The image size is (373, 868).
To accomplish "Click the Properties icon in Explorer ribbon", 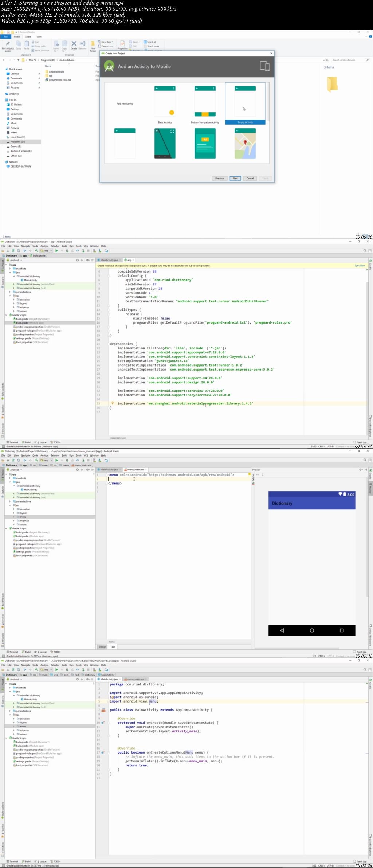I will (x=123, y=45).
